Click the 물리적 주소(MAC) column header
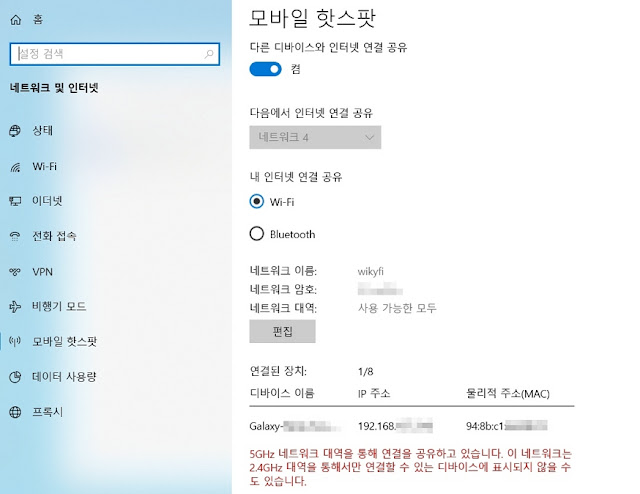The width and height of the screenshot is (640, 494). [508, 394]
